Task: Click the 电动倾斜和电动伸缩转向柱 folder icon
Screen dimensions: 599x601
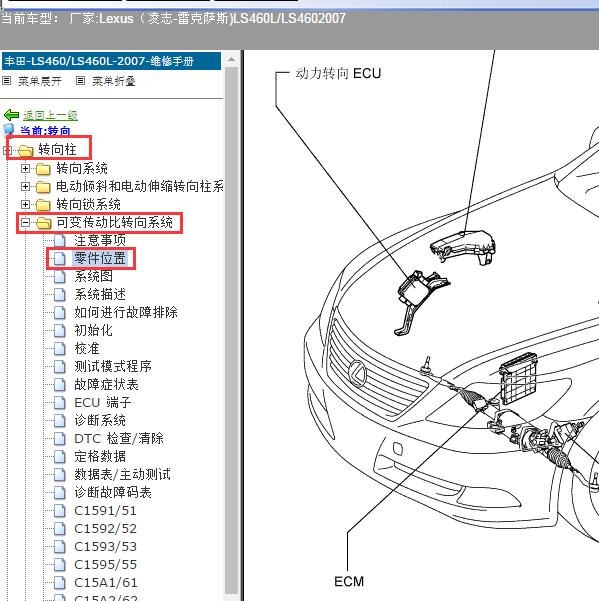Action: 43,187
